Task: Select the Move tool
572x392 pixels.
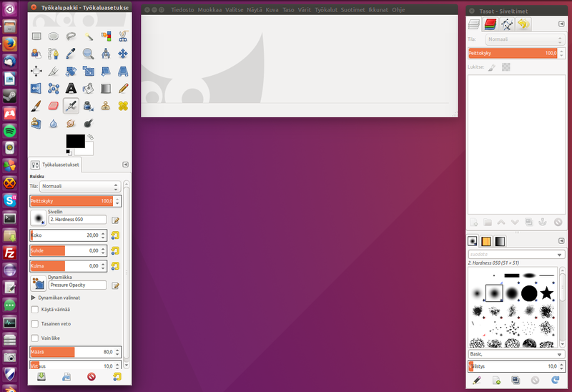Action: [123, 53]
